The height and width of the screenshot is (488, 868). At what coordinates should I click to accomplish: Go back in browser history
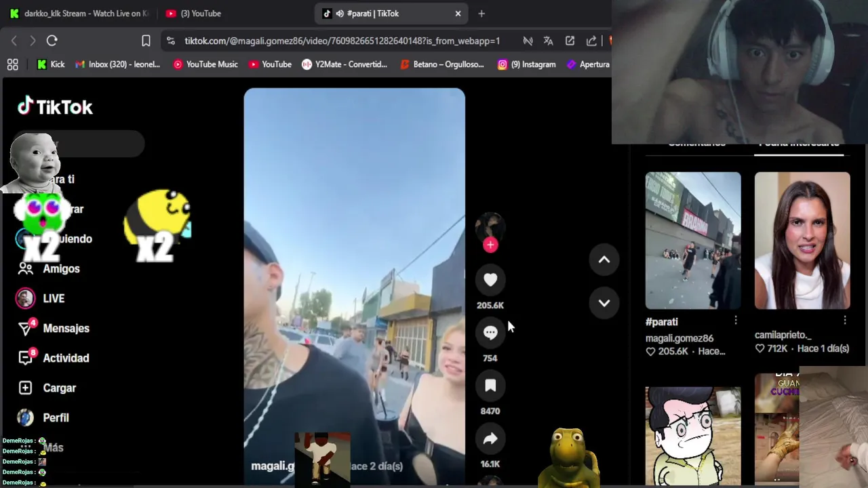(x=14, y=41)
